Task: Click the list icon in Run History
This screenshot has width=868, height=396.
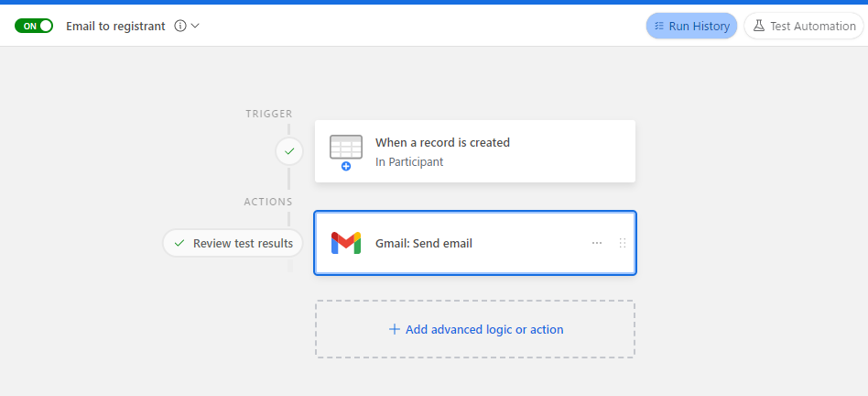Action: (x=658, y=26)
